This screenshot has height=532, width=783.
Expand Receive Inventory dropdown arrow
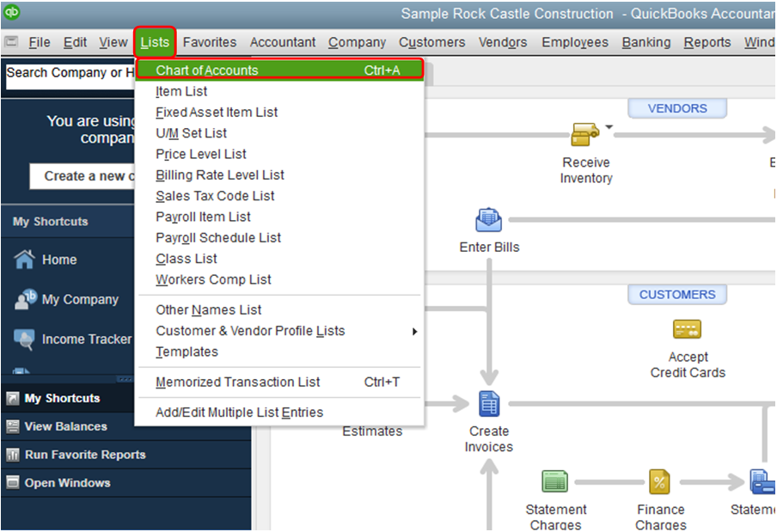coord(609,127)
